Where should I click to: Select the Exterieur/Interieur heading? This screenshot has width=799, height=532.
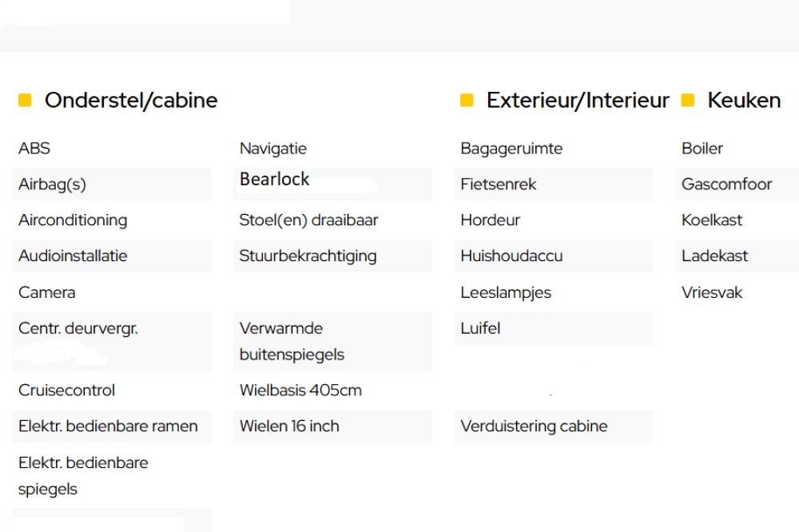[578, 101]
